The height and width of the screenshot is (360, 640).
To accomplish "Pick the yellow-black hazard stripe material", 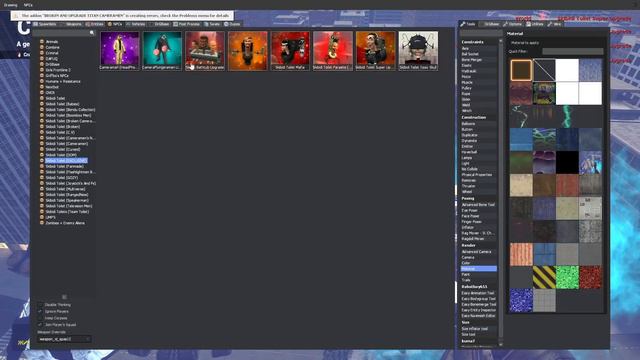I will coord(544,277).
